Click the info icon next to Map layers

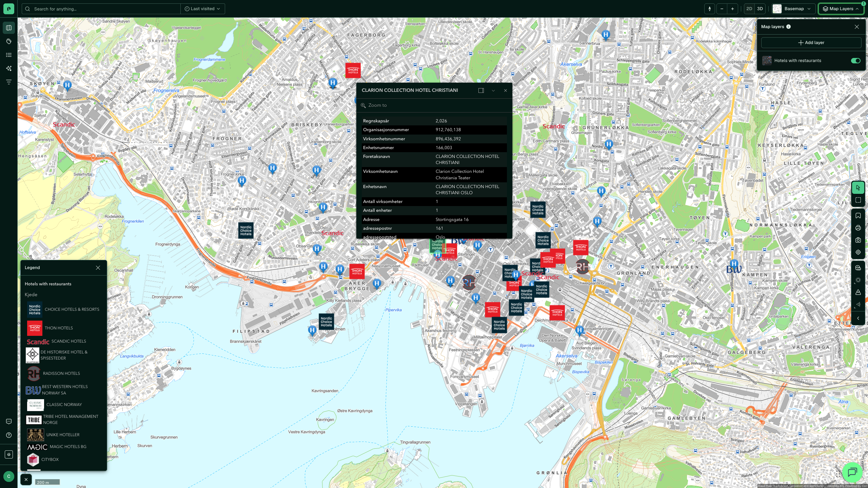(x=788, y=27)
